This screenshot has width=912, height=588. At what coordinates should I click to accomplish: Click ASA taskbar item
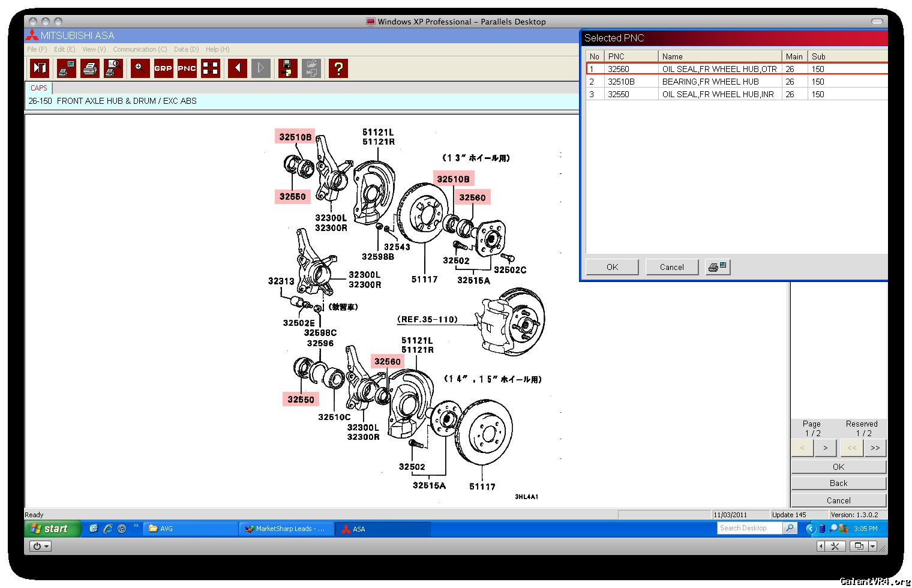pyautogui.click(x=382, y=529)
